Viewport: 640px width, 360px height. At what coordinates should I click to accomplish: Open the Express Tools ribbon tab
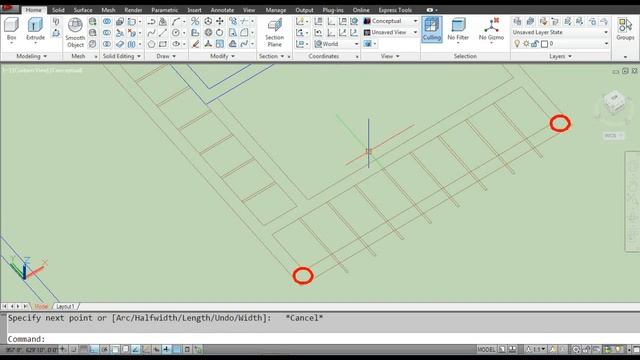point(395,10)
